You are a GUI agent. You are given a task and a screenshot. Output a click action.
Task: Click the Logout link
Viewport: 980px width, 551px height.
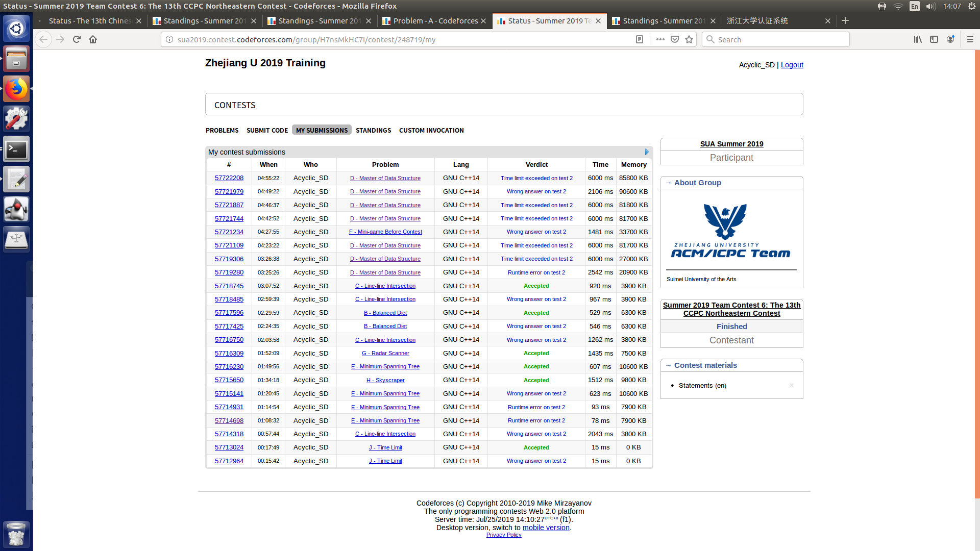[x=792, y=65]
